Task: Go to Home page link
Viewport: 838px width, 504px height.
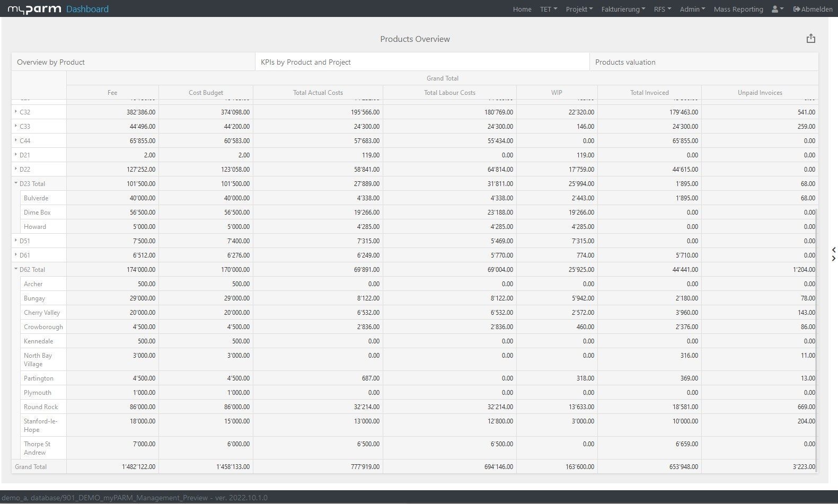Action: [522, 9]
